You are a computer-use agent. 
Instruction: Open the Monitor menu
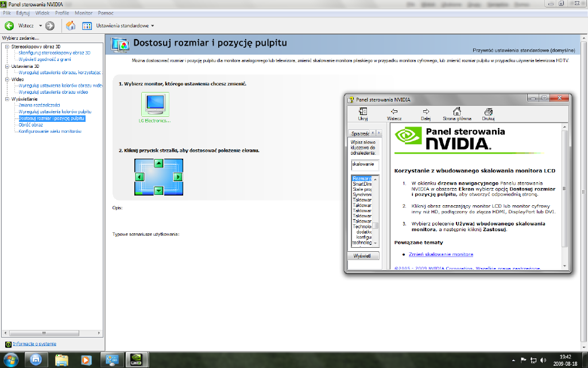click(x=84, y=13)
